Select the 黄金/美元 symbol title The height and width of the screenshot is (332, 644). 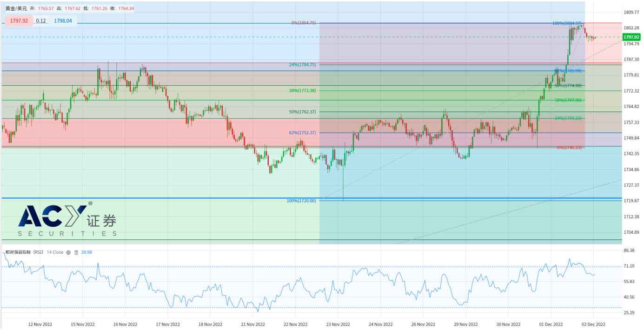pyautogui.click(x=16, y=8)
